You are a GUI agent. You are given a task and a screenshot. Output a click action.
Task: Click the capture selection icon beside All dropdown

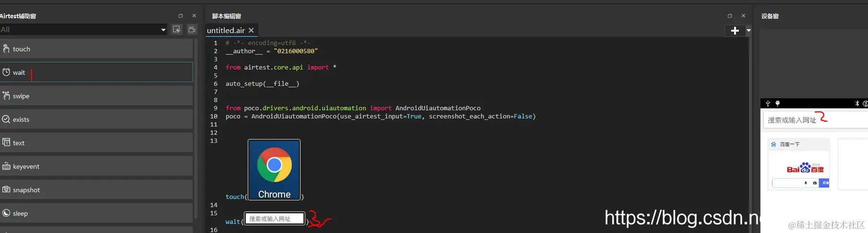(177, 29)
